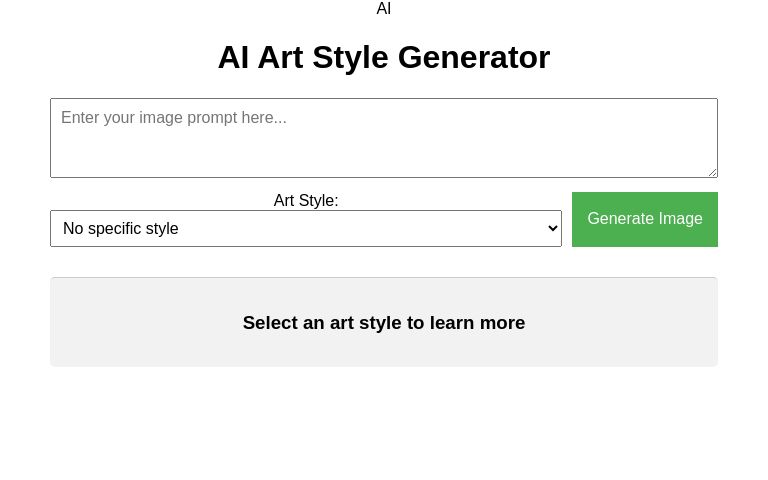Select the "No specific style" option text
Screen dimensions: 768x480
(121, 229)
